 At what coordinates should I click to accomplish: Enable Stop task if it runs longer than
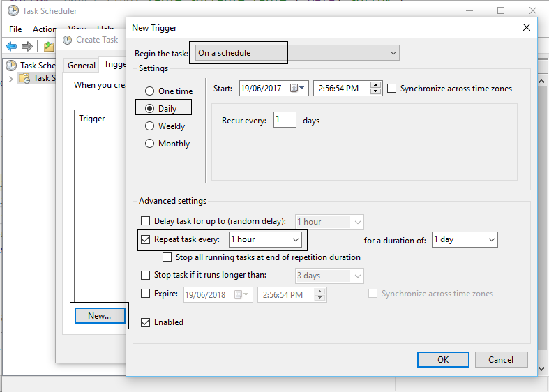click(145, 275)
